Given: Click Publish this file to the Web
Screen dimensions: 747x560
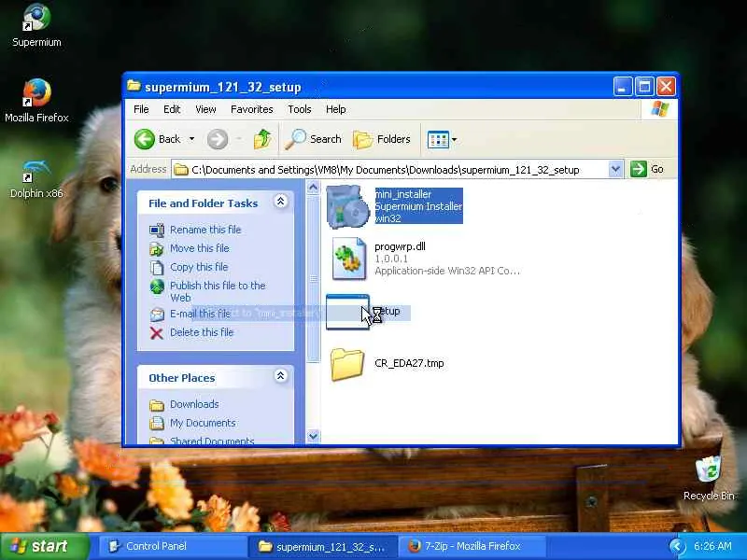Looking at the screenshot, I should click(218, 291).
